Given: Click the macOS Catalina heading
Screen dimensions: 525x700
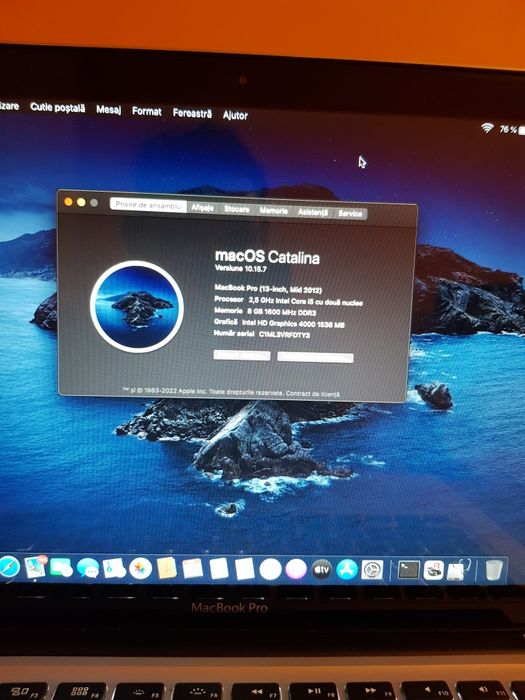Looking at the screenshot, I should point(267,256).
